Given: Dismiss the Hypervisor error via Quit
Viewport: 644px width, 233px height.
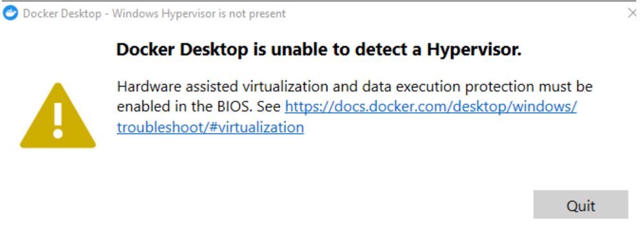Looking at the screenshot, I should pos(581,205).
